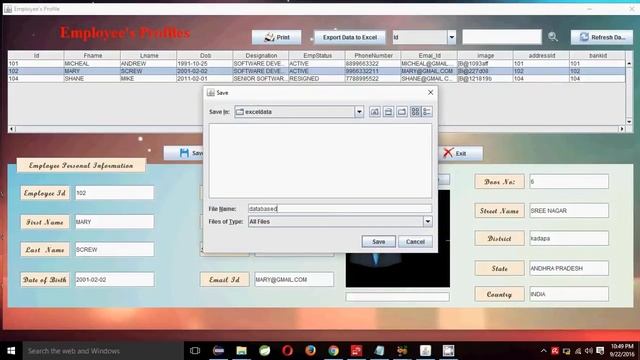Open File Explorer from the taskbar
640x360 pixels.
242,351
